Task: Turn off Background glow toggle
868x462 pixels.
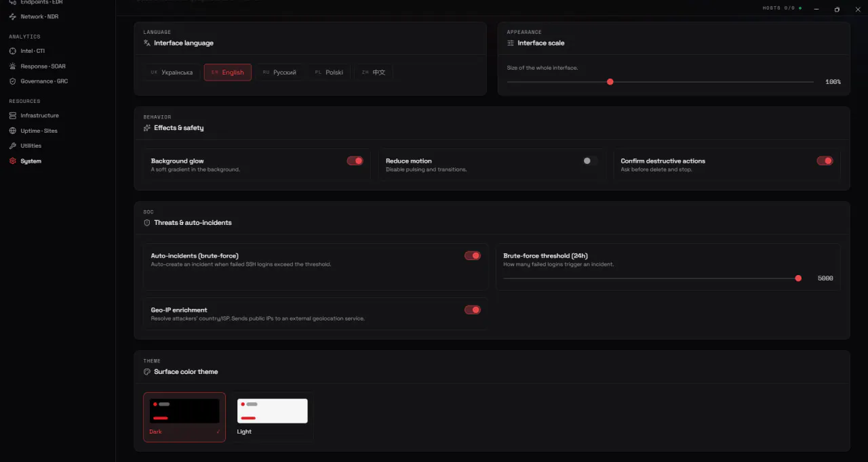Action: coord(355,161)
